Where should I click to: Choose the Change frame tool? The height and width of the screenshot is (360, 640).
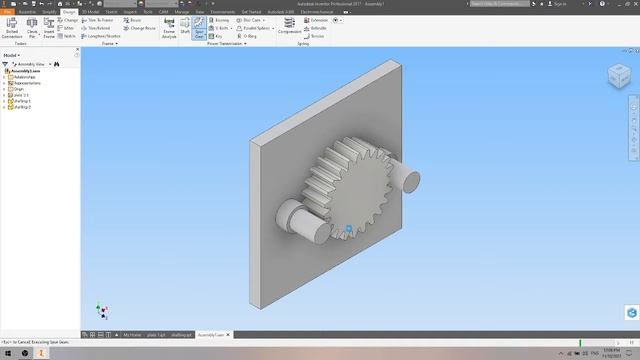click(x=67, y=20)
